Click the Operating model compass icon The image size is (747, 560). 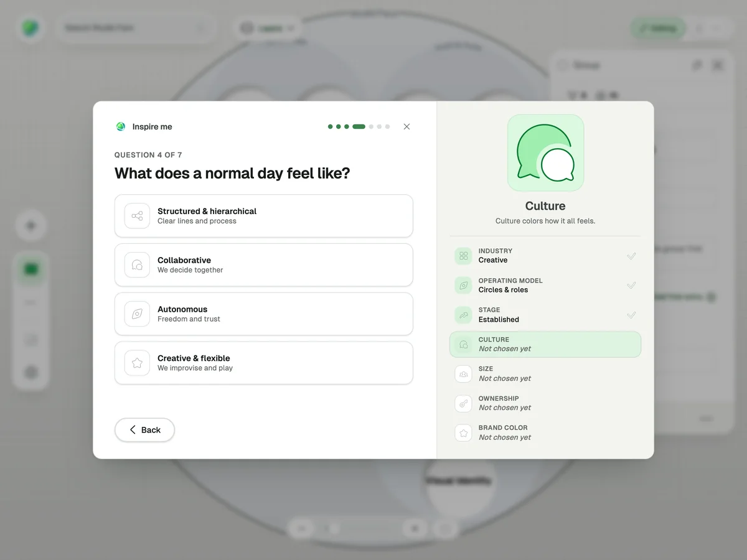pos(463,285)
